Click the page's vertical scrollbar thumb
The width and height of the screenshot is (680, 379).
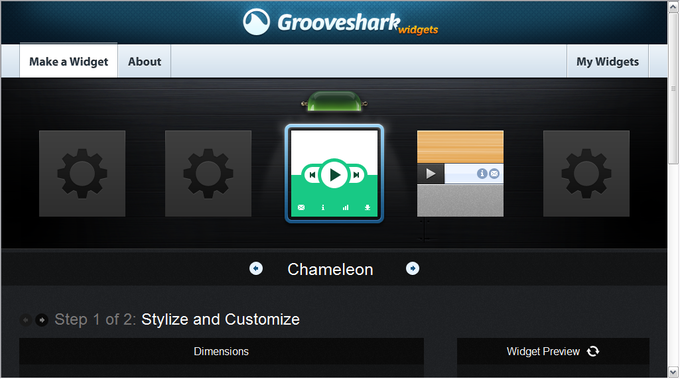pyautogui.click(x=673, y=88)
